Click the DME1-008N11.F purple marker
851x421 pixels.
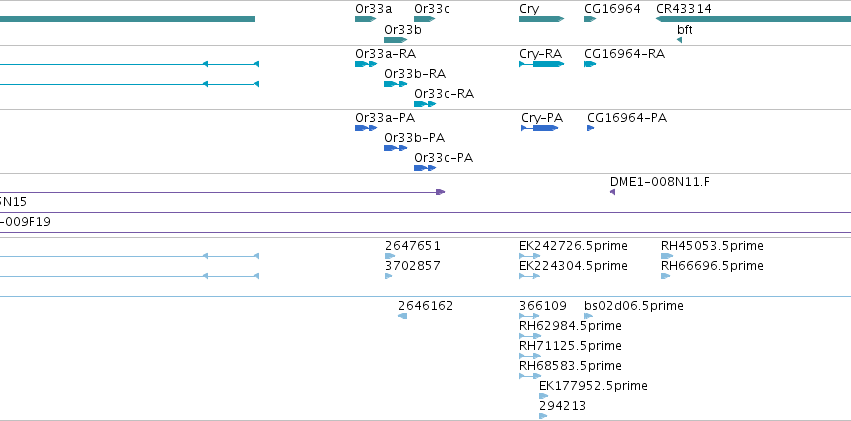[x=612, y=192]
